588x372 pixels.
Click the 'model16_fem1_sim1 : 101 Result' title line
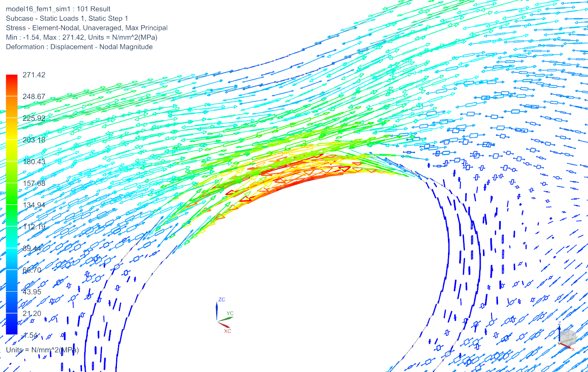point(58,9)
